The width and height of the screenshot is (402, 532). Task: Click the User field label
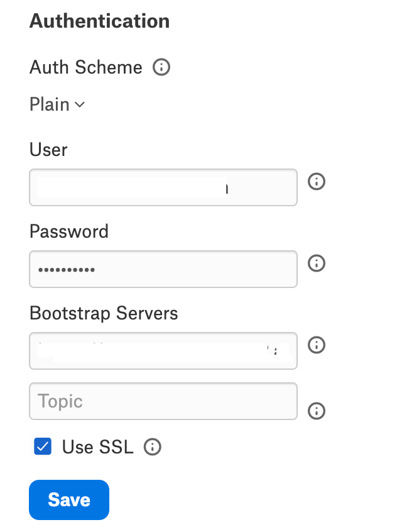point(48,149)
